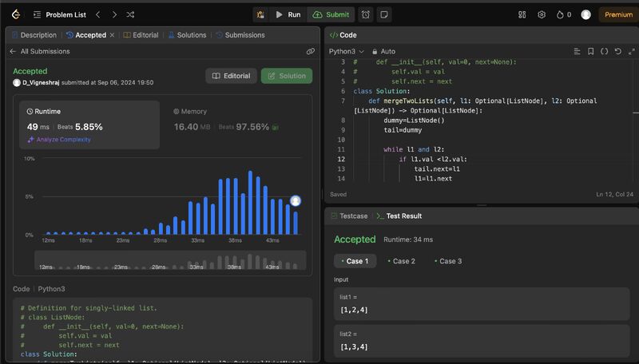Pick a random problem with shuffle icon
This screenshot has width=639, height=364.
[131, 14]
